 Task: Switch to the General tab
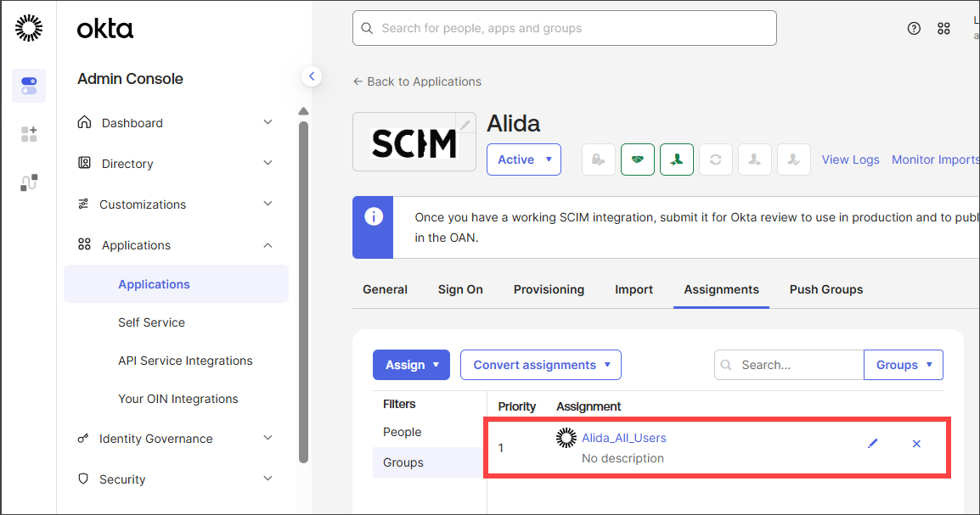[385, 289]
